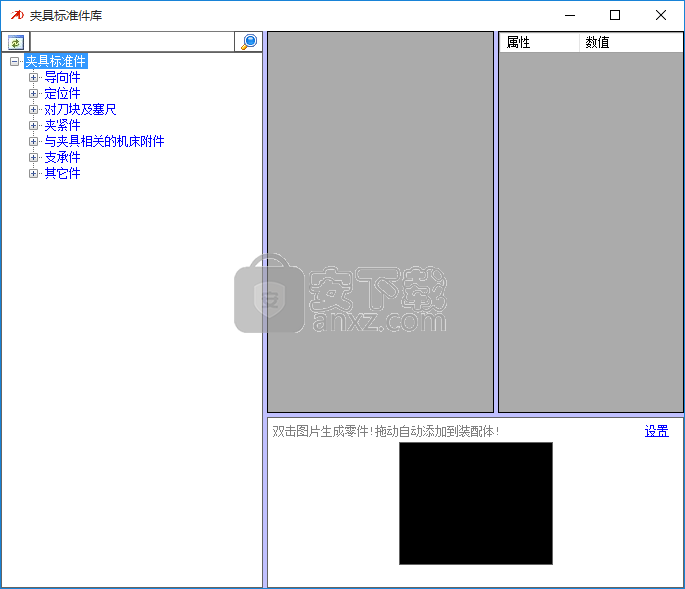This screenshot has width=685, height=589.
Task: Select 对刀块及塞尺 in the tree
Action: point(80,109)
